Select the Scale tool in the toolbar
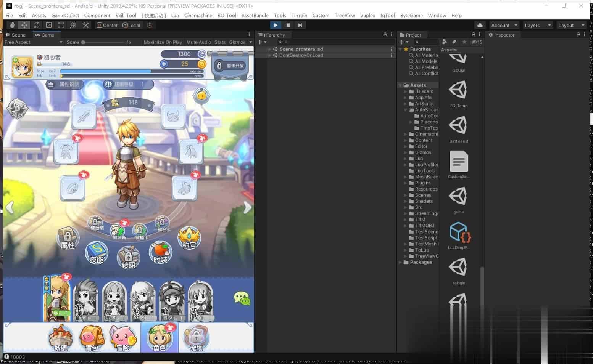The image size is (593, 364). tap(49, 25)
